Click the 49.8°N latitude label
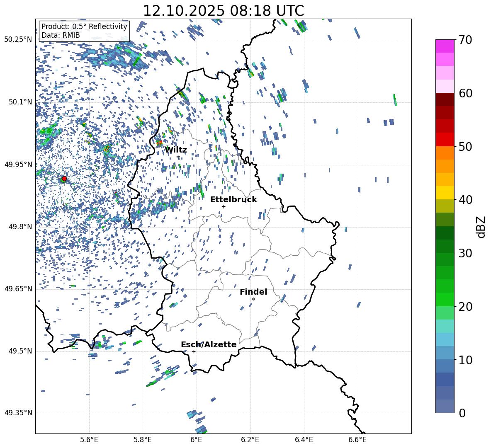This screenshot has width=491, height=448. 21,227
